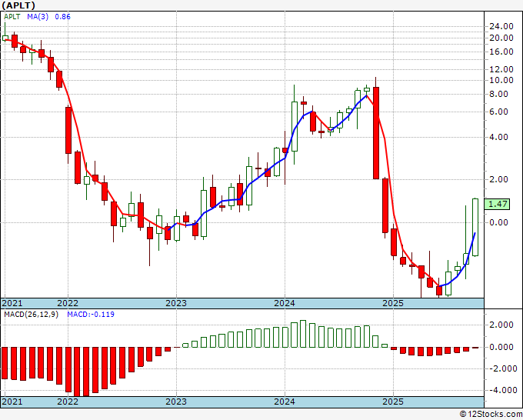The height and width of the screenshot is (420, 523).
Task: Click the 2.000 MACD axis label
Action: [x=501, y=325]
